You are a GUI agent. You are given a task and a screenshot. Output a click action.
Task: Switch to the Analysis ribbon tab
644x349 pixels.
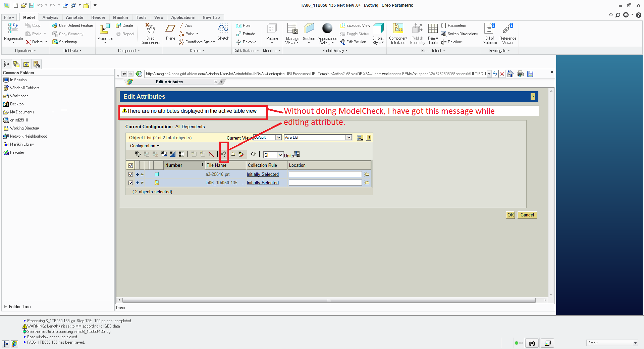50,17
